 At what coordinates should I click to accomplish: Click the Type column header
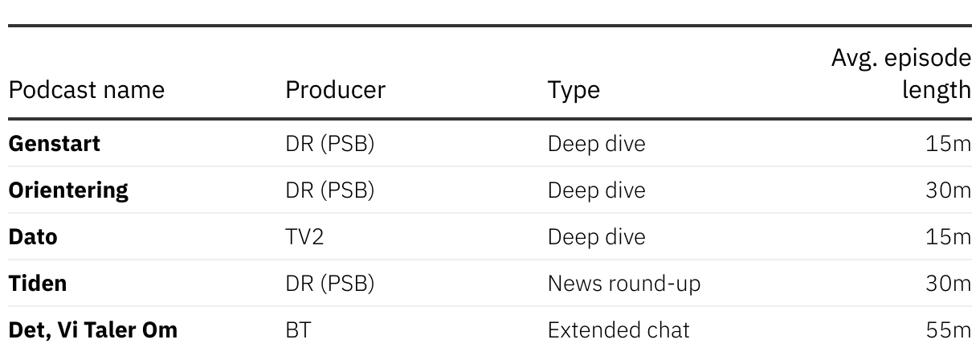(x=574, y=89)
